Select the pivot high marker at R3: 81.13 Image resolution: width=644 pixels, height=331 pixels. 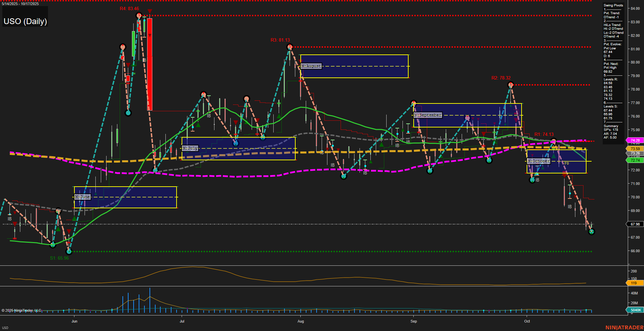pos(289,47)
